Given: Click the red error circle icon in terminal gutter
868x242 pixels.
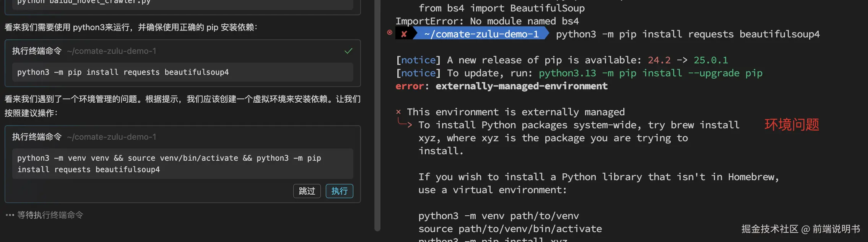Looking at the screenshot, I should point(390,32).
